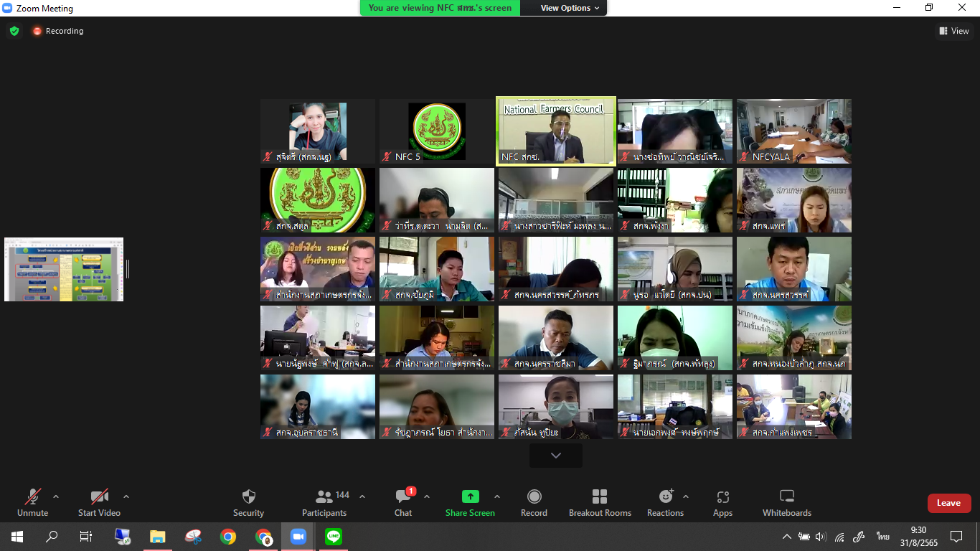980x551 pixels.
Task: Start video with the camera button
Action: (x=99, y=497)
